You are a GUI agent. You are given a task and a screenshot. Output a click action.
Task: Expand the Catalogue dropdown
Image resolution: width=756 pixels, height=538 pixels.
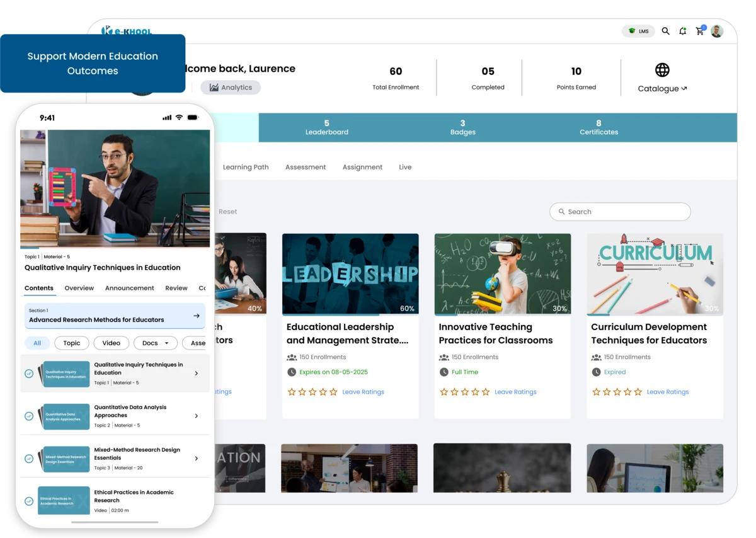pos(661,88)
